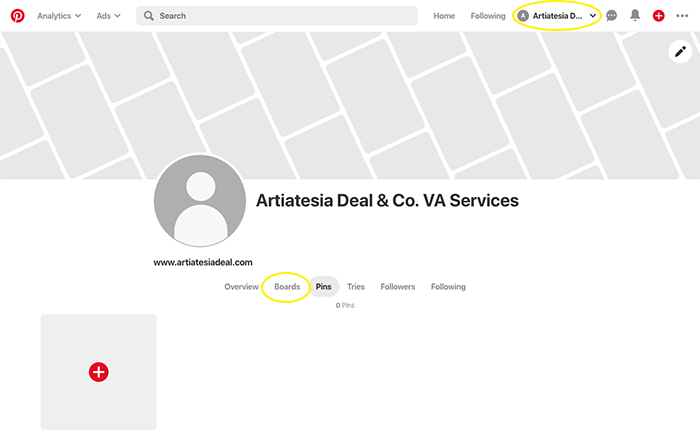700x435 pixels.
Task: Open www.artiatesiadeal.com website link
Action: (203, 262)
